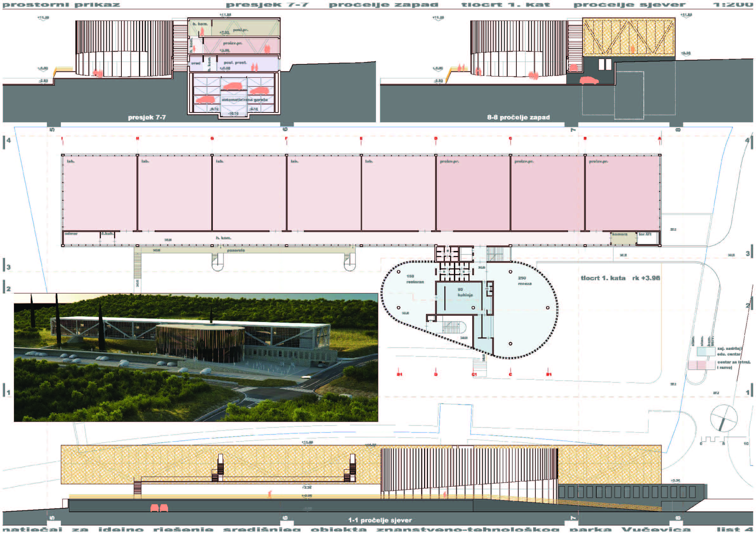Click the pink 'centar za istraž. i razvoj' legend swatch
This screenshot has height=534, width=756.
point(701,365)
